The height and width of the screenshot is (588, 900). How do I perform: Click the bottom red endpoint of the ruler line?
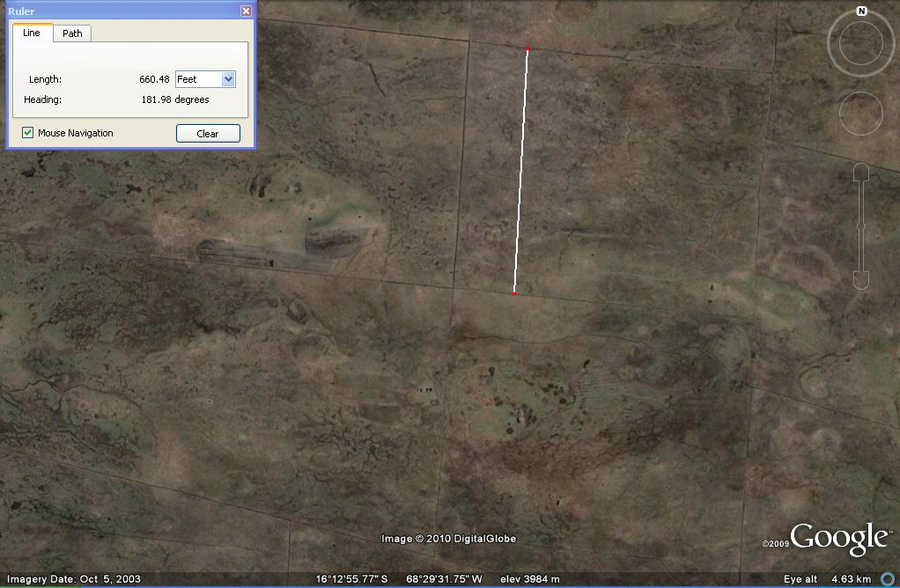513,292
